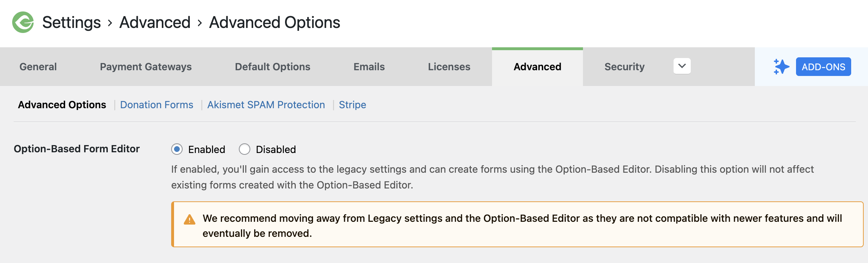The image size is (868, 263).
Task: Switch to the Licenses tab
Action: [x=449, y=67]
